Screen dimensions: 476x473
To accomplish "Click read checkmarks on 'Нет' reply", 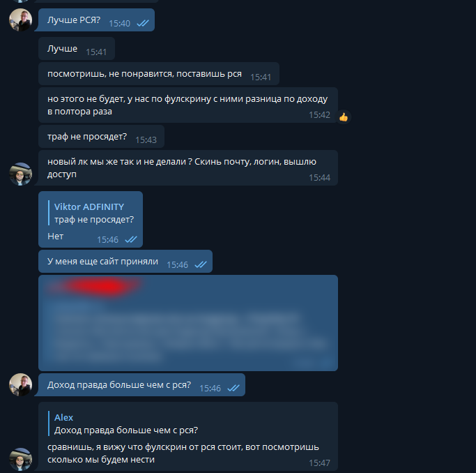I will (131, 240).
